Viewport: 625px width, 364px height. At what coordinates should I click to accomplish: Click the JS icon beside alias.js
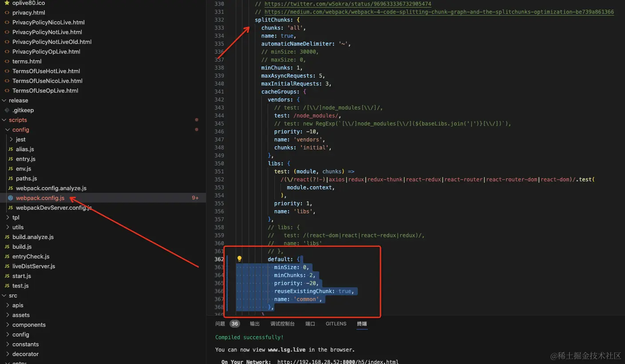[x=11, y=149]
